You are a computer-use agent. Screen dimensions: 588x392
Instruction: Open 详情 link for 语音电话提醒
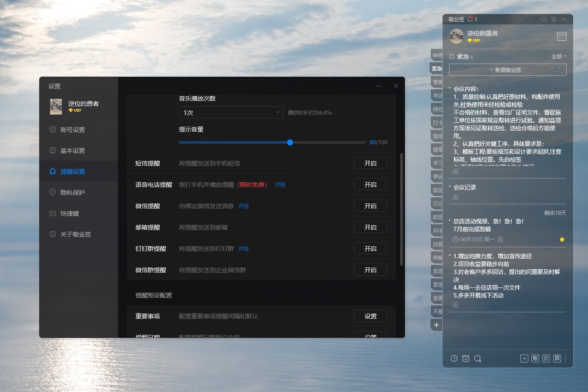280,185
